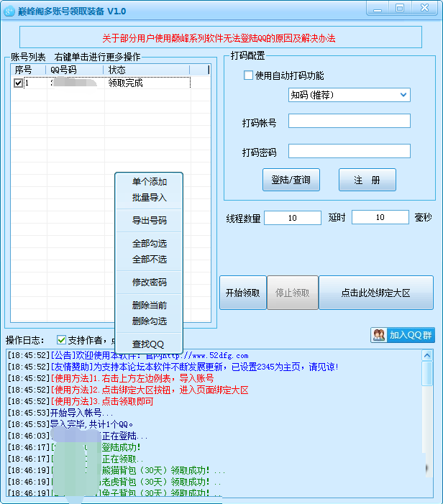Click the QQ group people icon

pyautogui.click(x=378, y=335)
